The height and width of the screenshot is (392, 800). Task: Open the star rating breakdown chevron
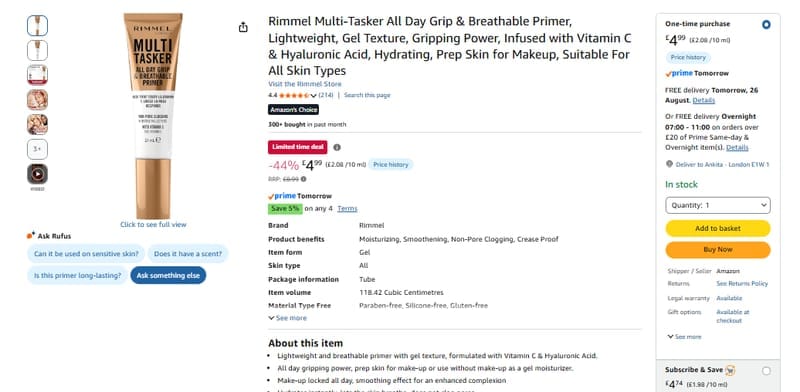(313, 95)
